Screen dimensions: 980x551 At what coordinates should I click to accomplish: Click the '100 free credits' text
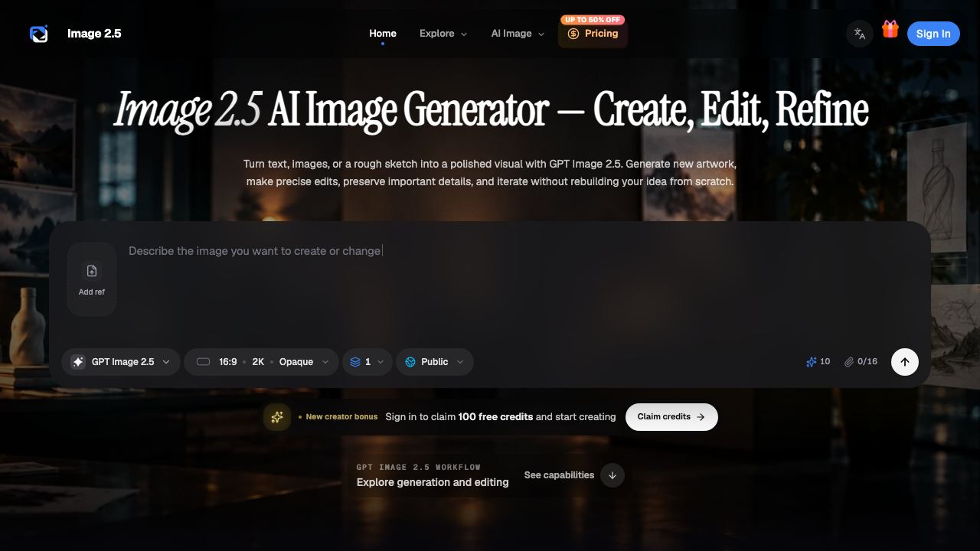point(495,417)
